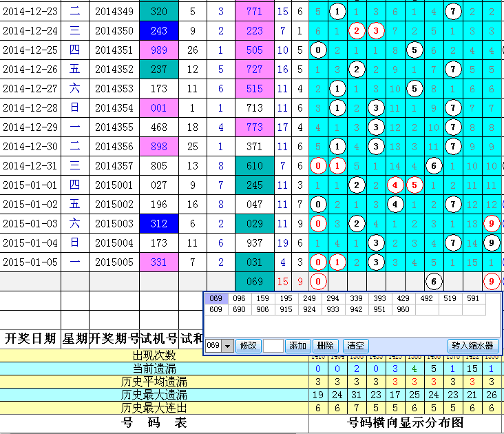Select red circled 2 in the 2014350 row
504x434 pixels.
click(356, 31)
